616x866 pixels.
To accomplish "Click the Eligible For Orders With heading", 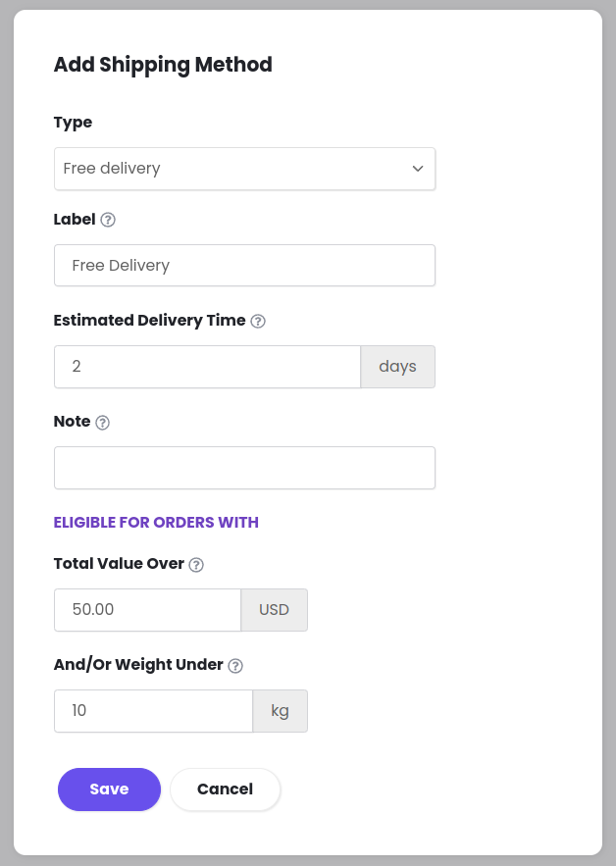I will [156, 523].
